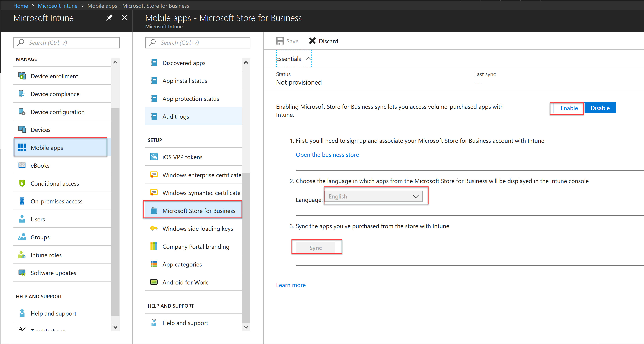Click the Windows Symantec certificate icon
Viewport: 644px width, 344px height.
tap(154, 193)
